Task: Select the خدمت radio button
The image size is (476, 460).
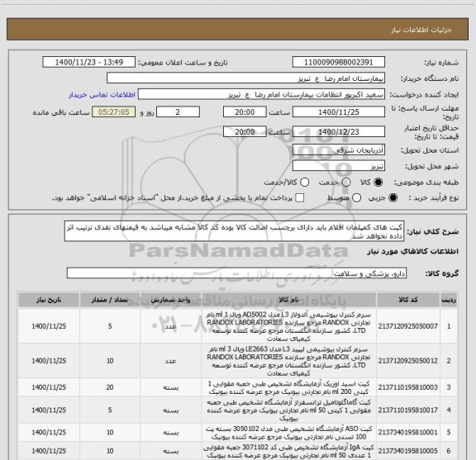Action: click(x=346, y=183)
